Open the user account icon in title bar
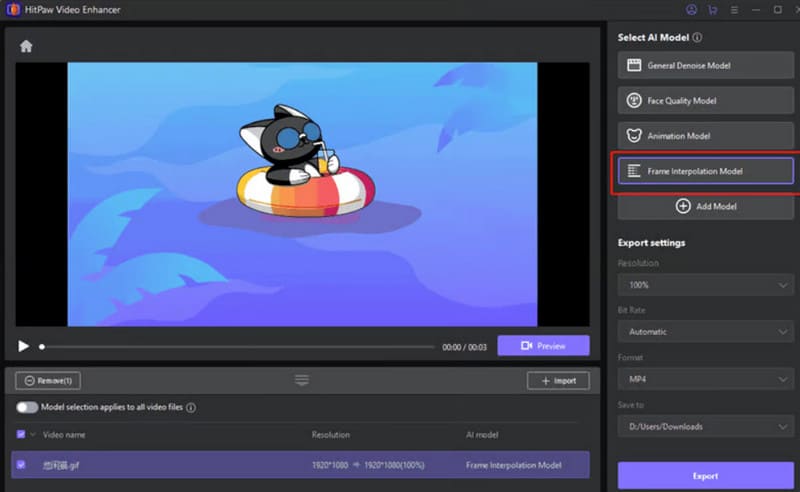This screenshot has height=492, width=800. click(x=691, y=10)
